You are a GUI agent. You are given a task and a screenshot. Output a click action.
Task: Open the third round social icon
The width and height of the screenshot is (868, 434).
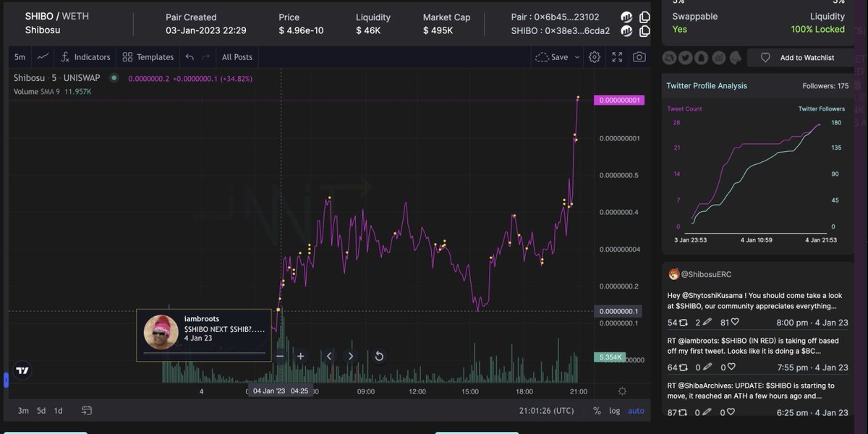pos(700,57)
